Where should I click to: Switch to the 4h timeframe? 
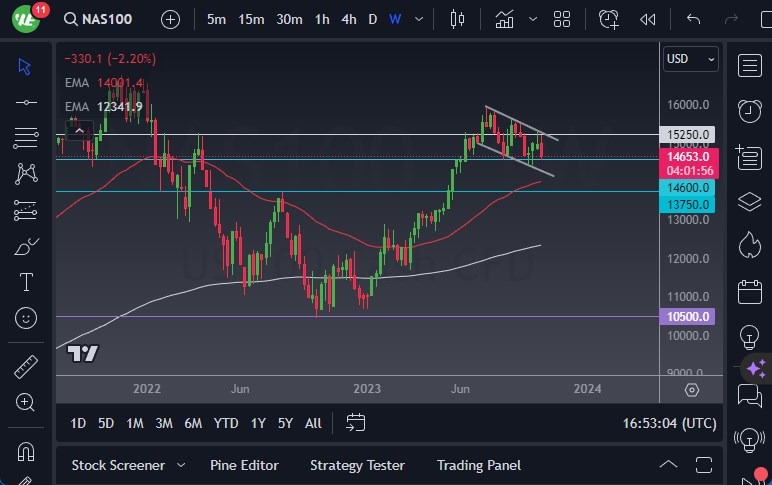tap(348, 19)
